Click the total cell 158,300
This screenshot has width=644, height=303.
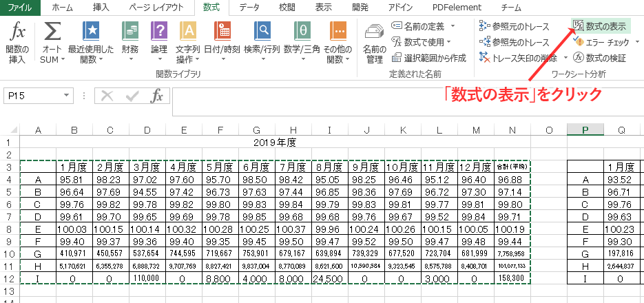[x=512, y=278]
